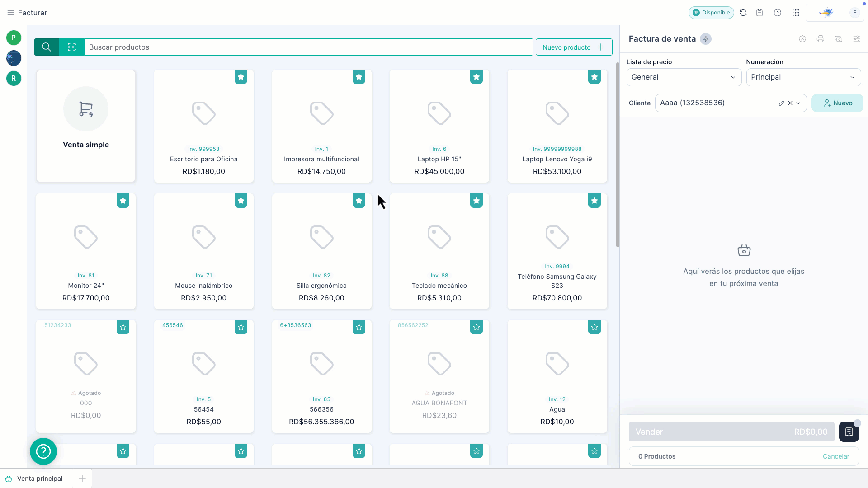Open the apps grid icon

pyautogui.click(x=796, y=13)
